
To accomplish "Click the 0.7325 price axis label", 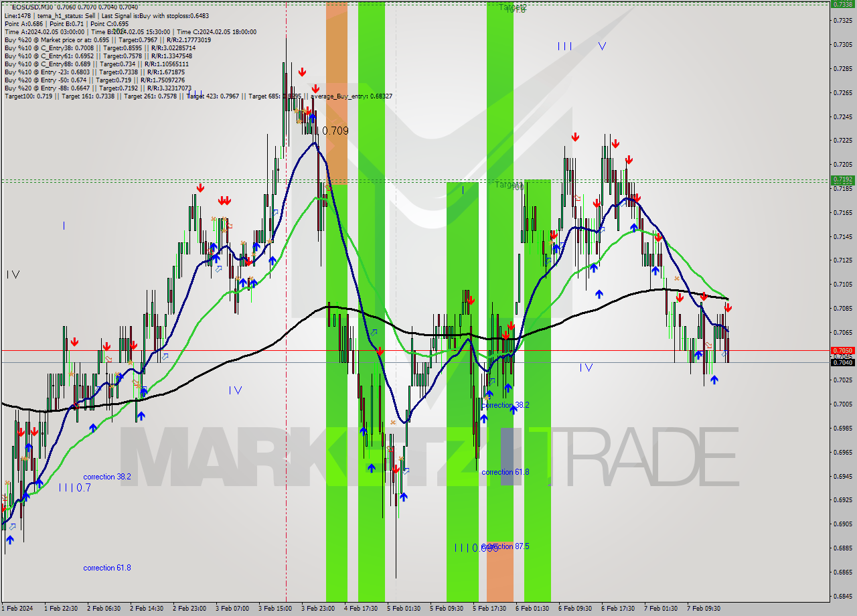I will (843, 21).
